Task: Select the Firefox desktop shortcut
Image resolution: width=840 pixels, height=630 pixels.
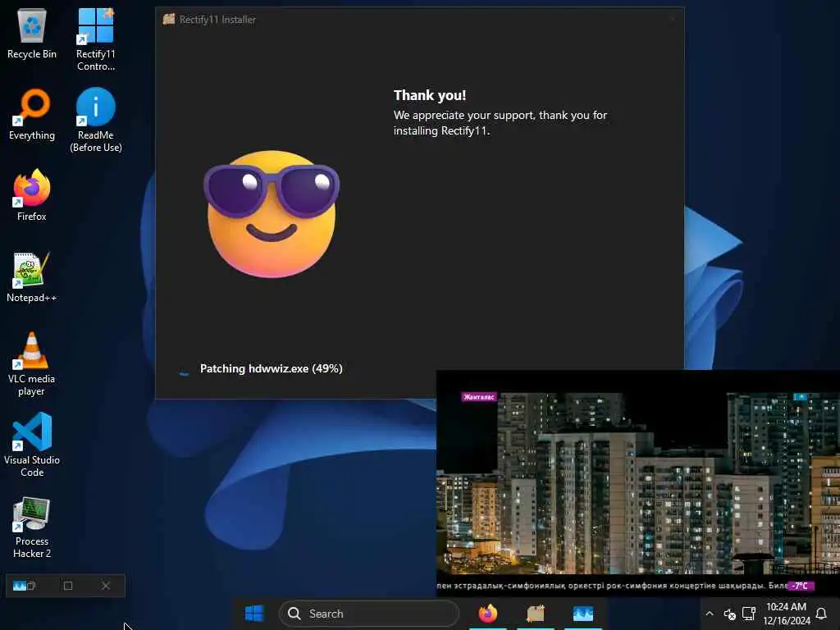Action: click(x=32, y=195)
